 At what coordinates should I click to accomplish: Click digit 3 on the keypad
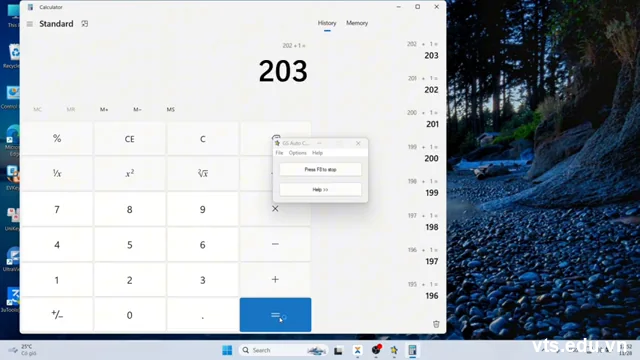[x=202, y=280]
